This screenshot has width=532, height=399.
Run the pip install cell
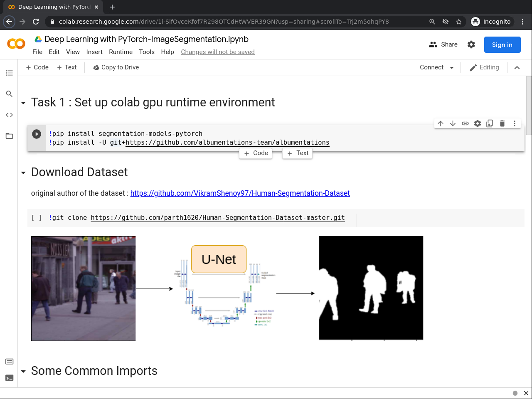[37, 134]
